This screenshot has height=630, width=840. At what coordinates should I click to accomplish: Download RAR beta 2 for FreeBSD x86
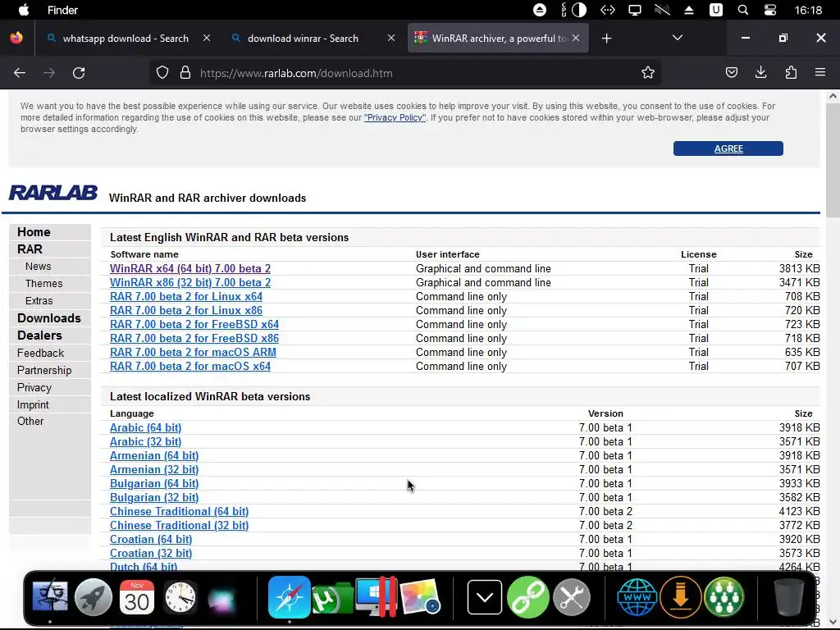[194, 338]
